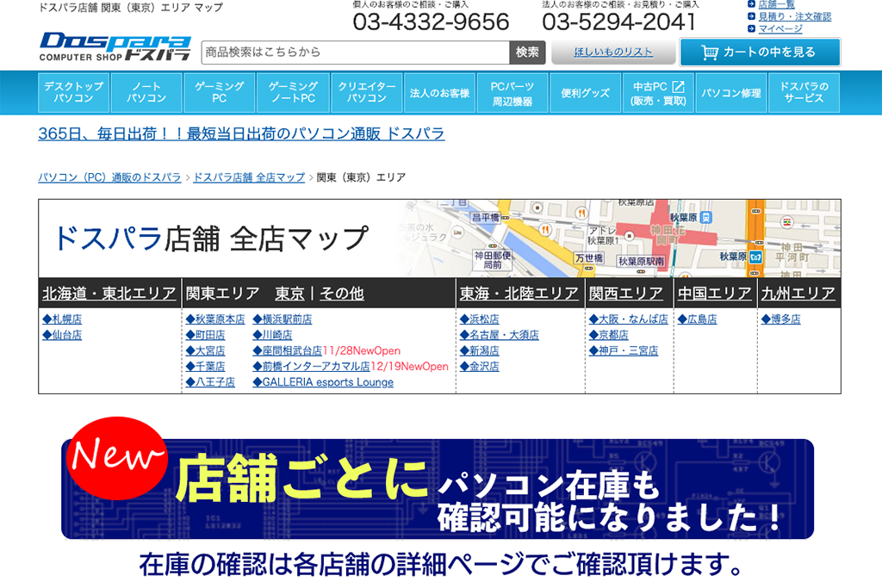Screen dimensions: 882x588
Task: Open the デスクトップパソコン menu
Action: click(x=74, y=93)
